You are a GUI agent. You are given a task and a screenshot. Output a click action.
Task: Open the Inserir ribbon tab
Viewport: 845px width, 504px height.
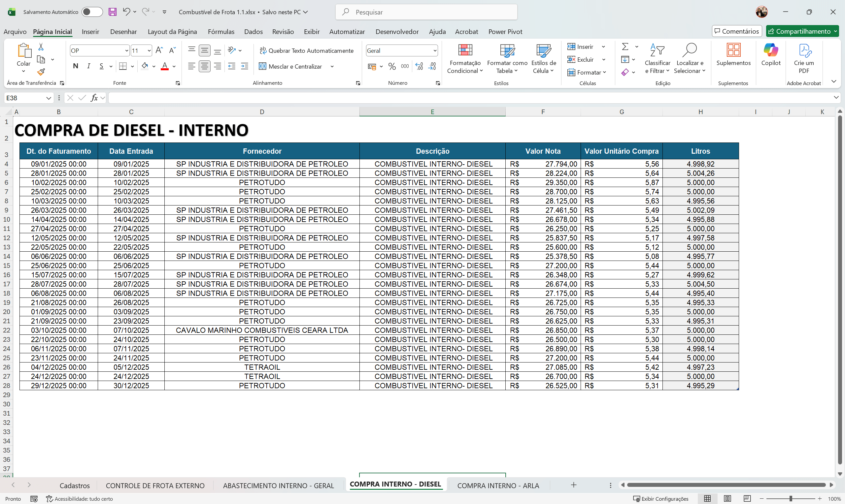click(90, 31)
